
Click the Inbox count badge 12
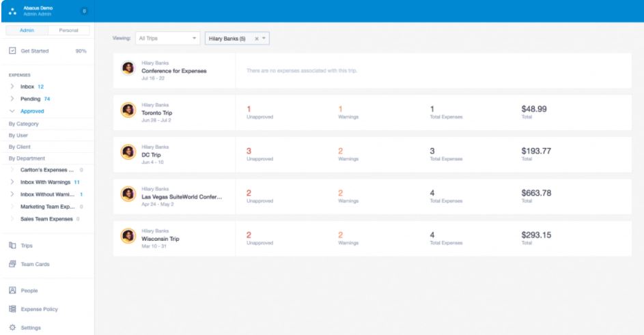pyautogui.click(x=41, y=87)
